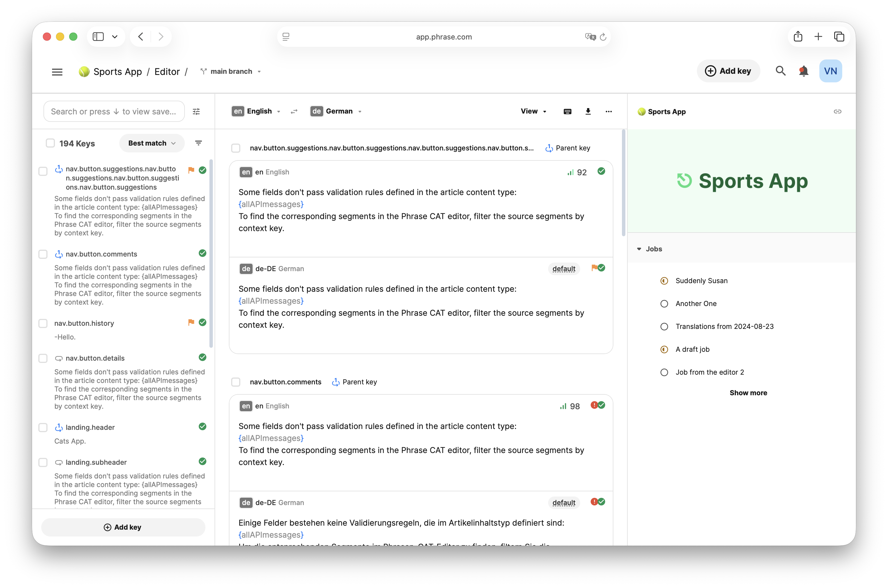Click the download icon in the editor toolbar
The image size is (888, 588).
588,111
